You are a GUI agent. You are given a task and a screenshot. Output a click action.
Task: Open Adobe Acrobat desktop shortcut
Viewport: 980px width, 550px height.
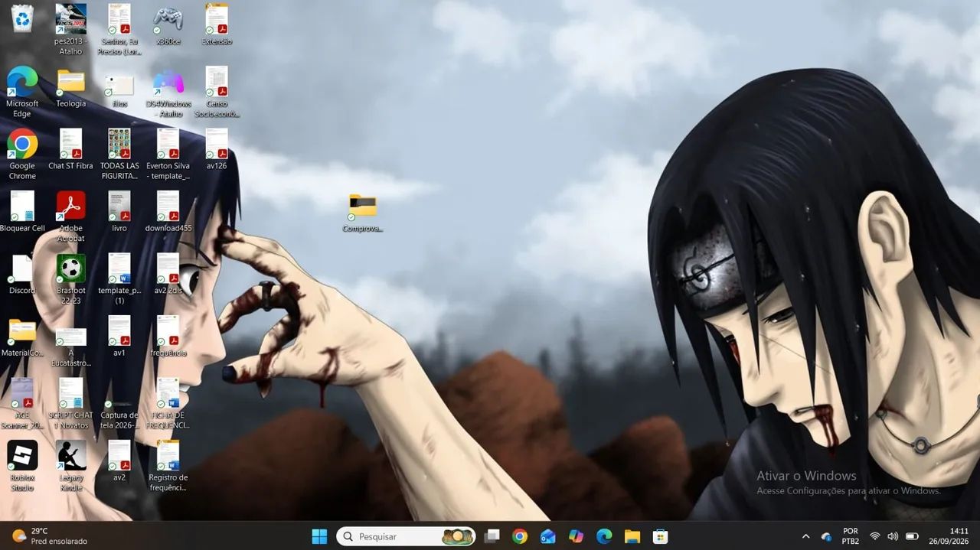70,216
